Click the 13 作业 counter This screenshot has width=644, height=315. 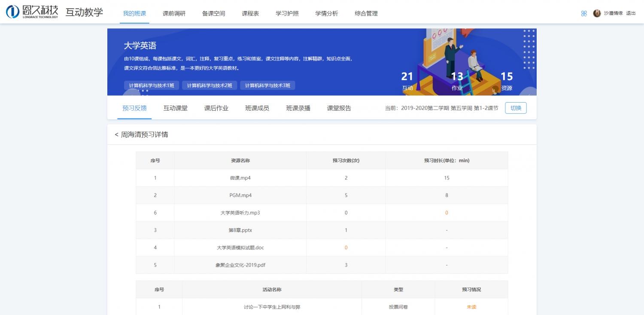click(x=457, y=81)
